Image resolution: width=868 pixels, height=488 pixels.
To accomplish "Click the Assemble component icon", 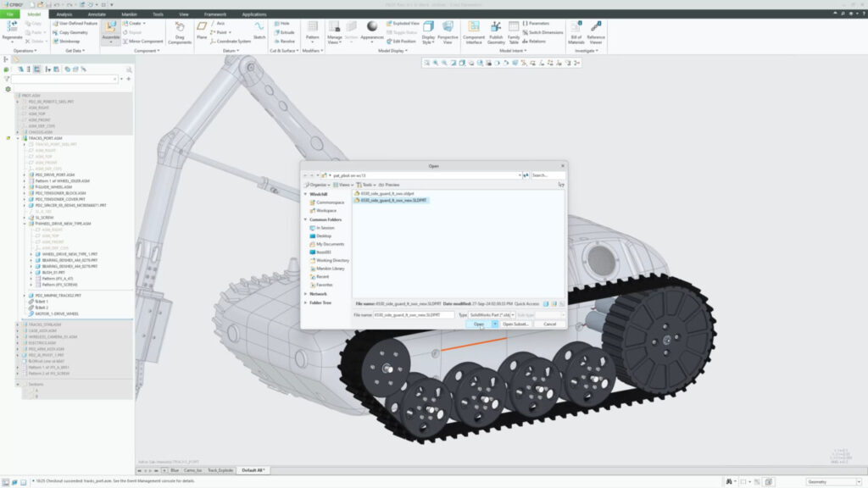I will pyautogui.click(x=111, y=28).
